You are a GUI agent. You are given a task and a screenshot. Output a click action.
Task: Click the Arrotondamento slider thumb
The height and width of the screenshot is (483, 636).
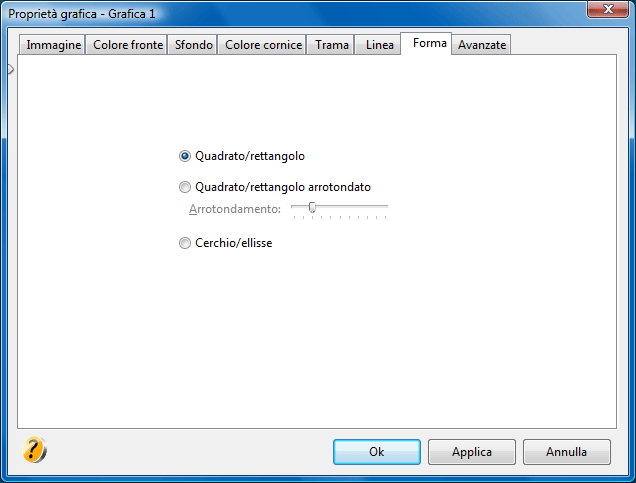(312, 207)
